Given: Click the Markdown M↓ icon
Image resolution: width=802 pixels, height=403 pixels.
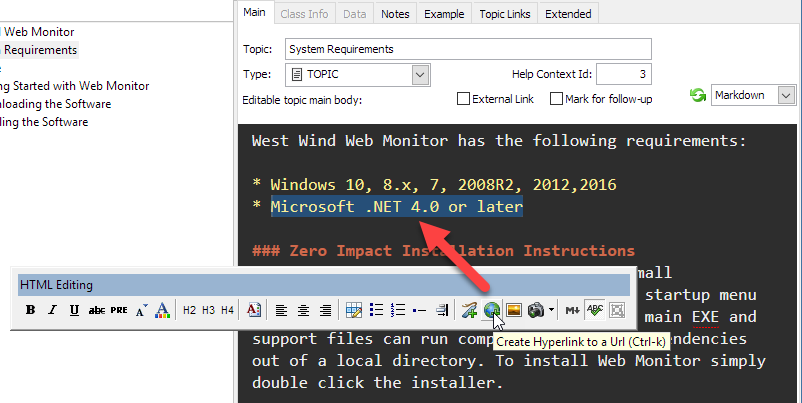Looking at the screenshot, I should pos(572,310).
